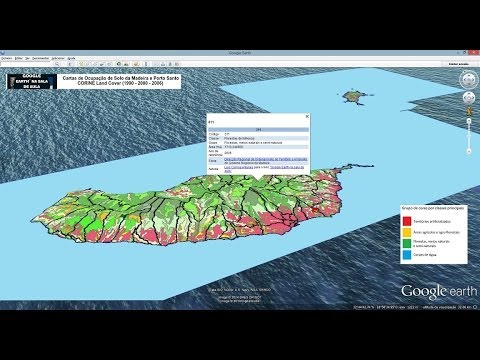Open the Ajuda menu
480x360 pixels.
pos(71,58)
